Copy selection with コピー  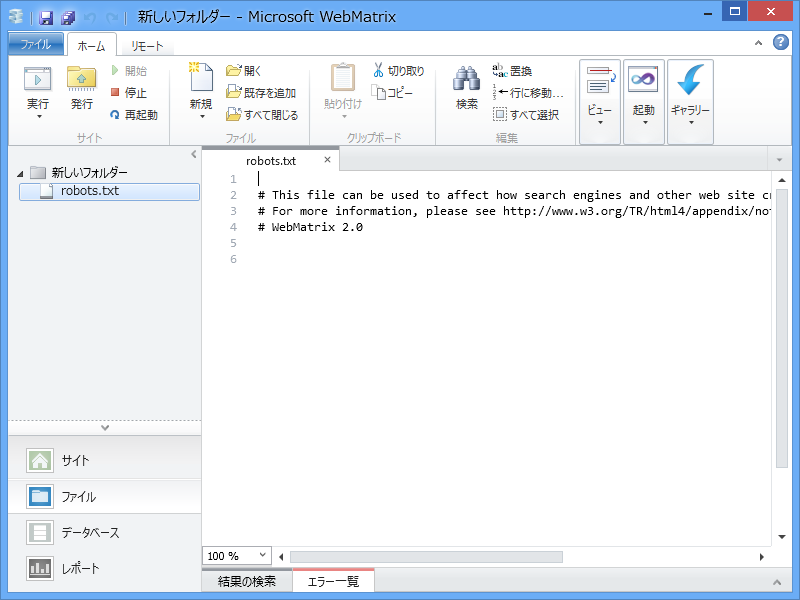pyautogui.click(x=392, y=93)
